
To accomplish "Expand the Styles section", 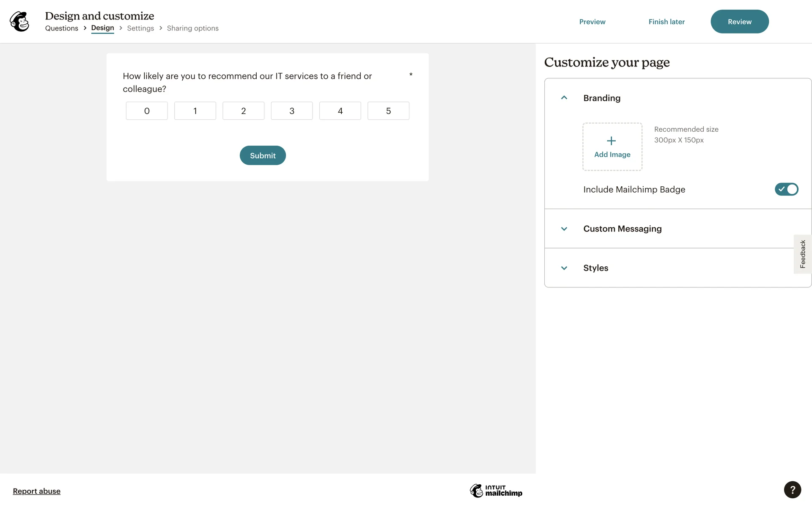I will click(x=564, y=268).
